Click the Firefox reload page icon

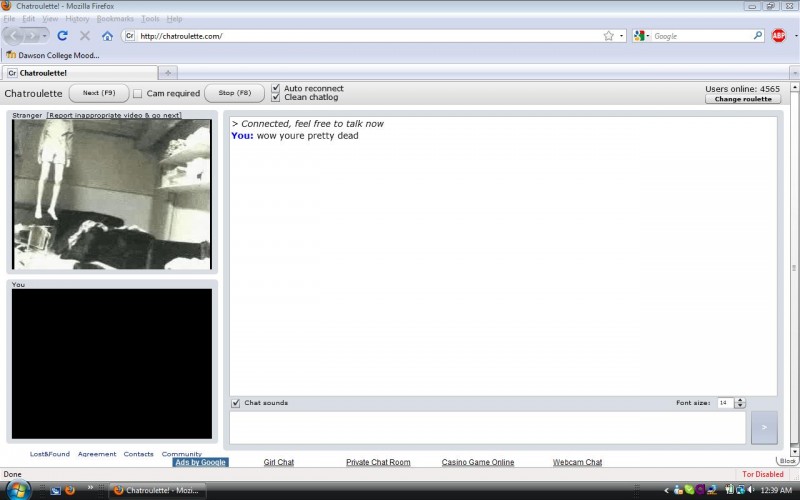[62, 36]
